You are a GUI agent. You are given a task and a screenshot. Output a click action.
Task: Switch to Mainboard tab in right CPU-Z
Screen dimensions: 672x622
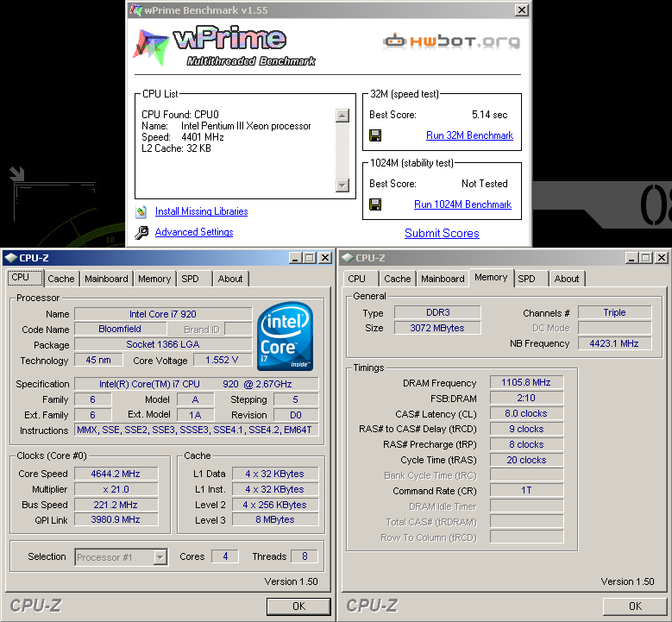[x=443, y=279]
